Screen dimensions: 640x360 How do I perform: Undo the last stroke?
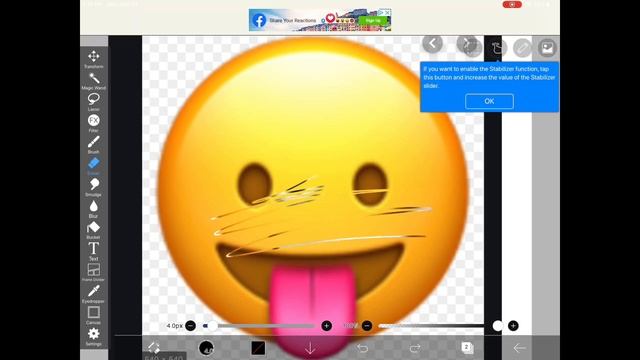pyautogui.click(x=362, y=348)
